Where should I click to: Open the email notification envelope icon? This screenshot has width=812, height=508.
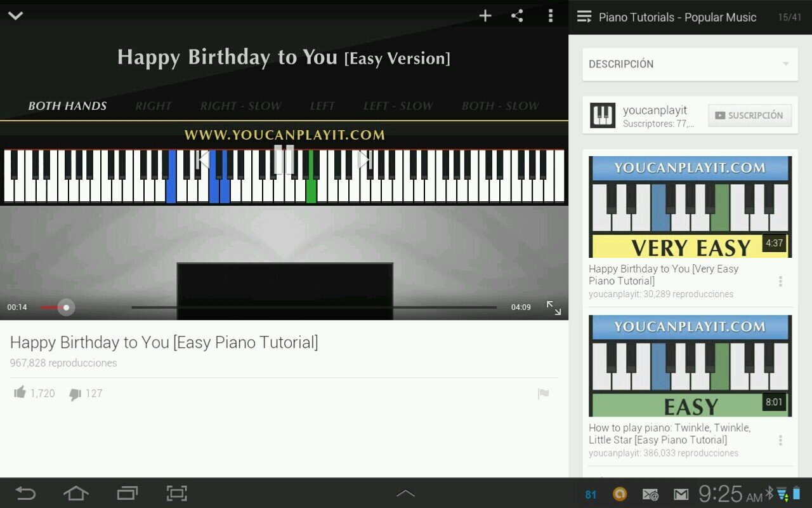coord(650,494)
